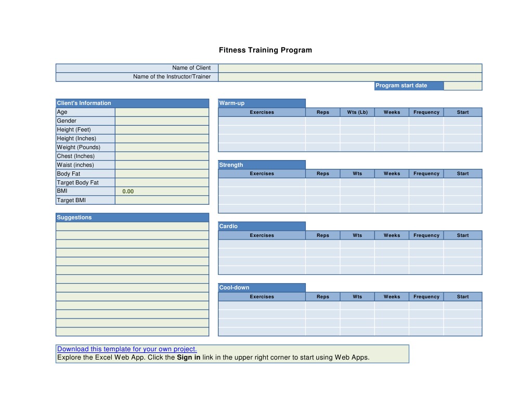Open the Download this template hyperlink

(x=126, y=349)
